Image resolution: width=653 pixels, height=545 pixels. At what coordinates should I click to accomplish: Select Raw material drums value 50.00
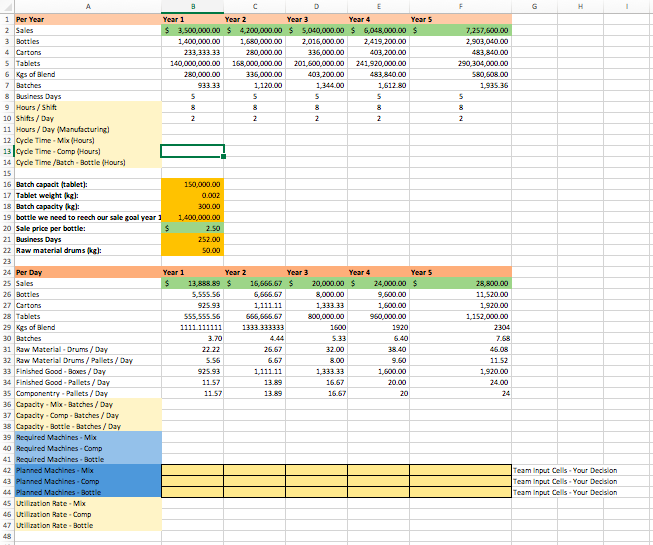192,250
